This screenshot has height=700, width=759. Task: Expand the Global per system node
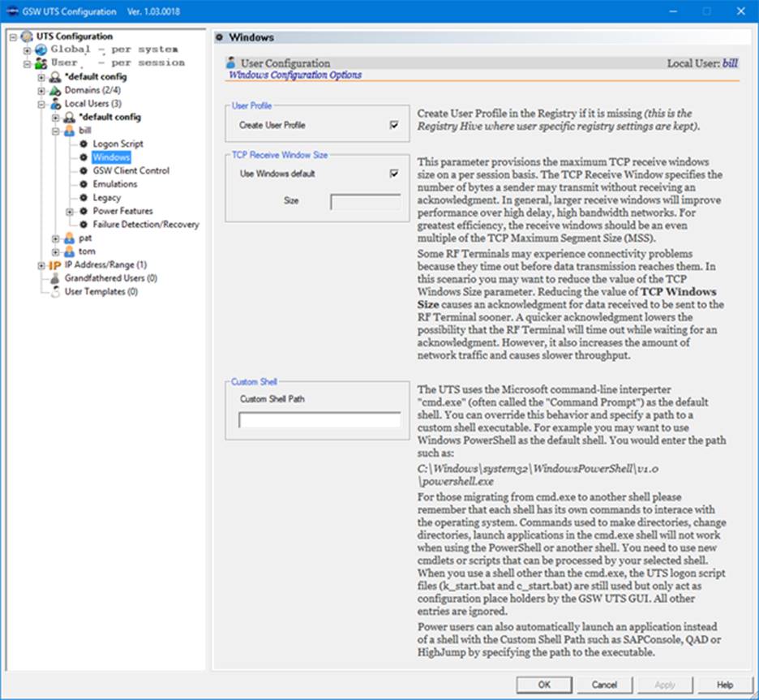coord(28,49)
